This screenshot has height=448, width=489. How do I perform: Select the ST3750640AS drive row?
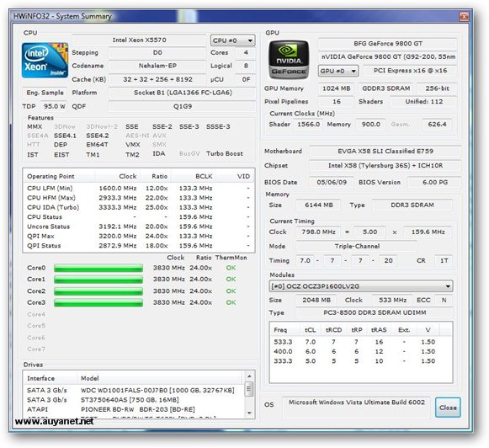pyautogui.click(x=134, y=400)
